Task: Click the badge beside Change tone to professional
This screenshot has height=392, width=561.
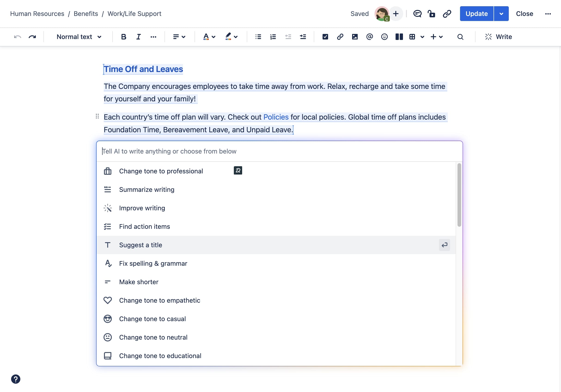Action: click(238, 170)
